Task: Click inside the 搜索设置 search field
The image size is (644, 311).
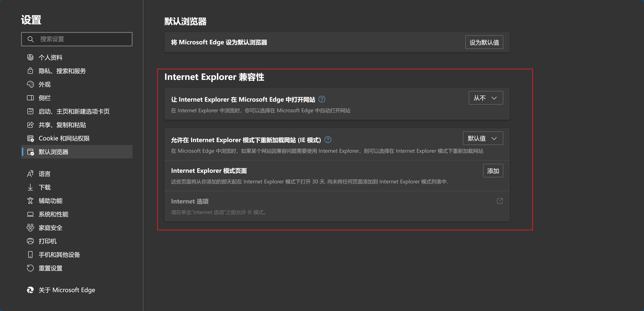Action: [77, 39]
